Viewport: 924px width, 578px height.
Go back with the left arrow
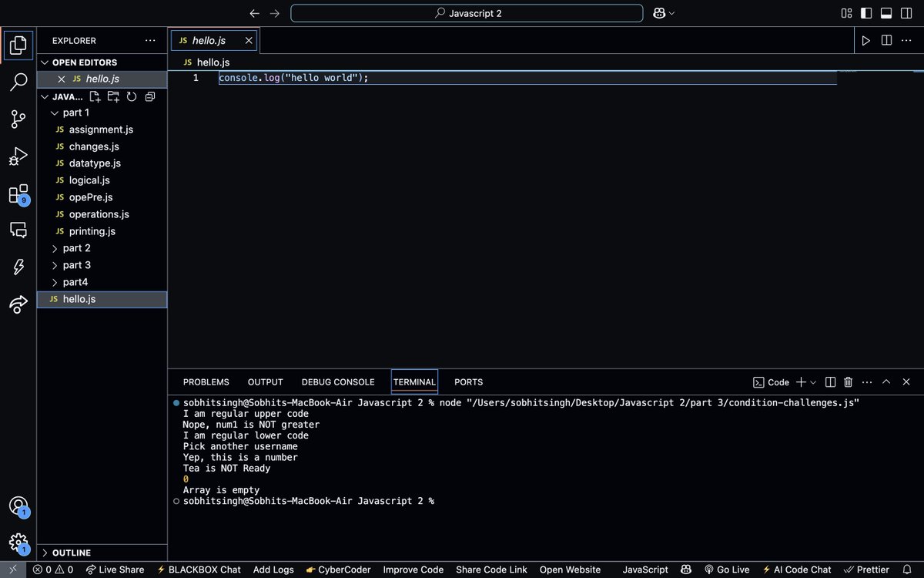coord(255,13)
